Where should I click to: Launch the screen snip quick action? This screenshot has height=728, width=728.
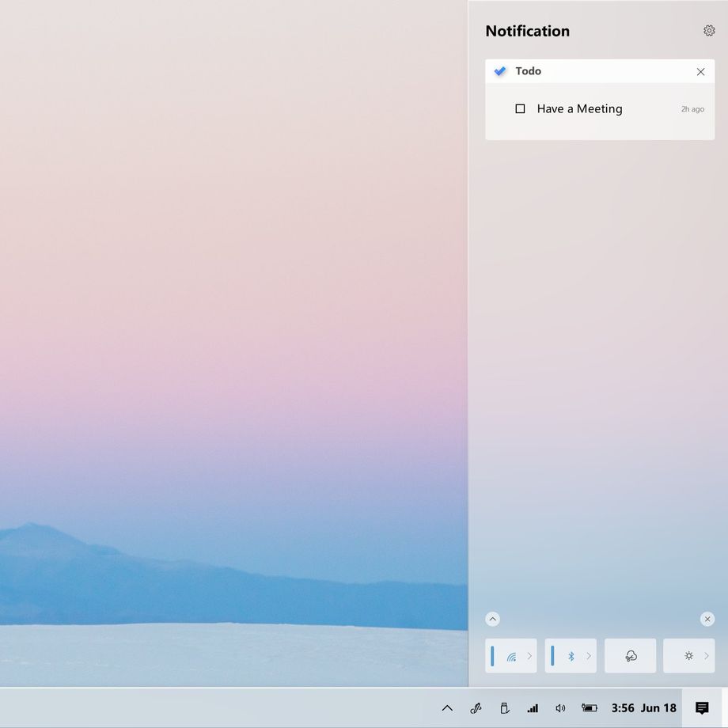(x=630, y=655)
